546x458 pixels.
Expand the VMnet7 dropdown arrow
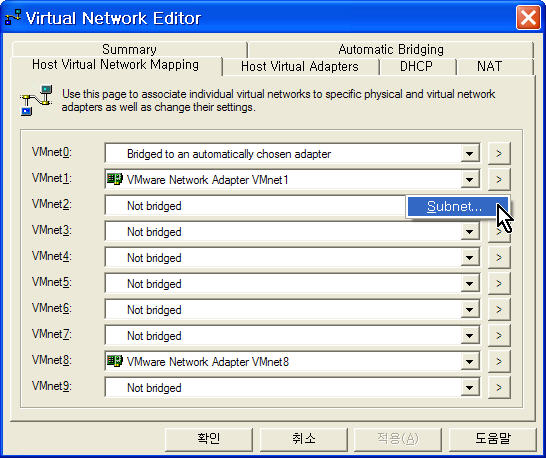click(x=469, y=336)
